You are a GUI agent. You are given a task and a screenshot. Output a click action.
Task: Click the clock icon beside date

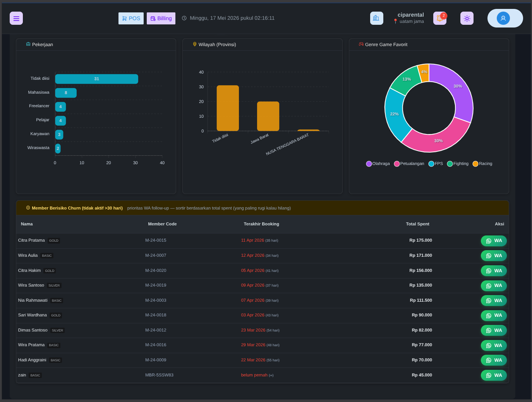tap(184, 18)
